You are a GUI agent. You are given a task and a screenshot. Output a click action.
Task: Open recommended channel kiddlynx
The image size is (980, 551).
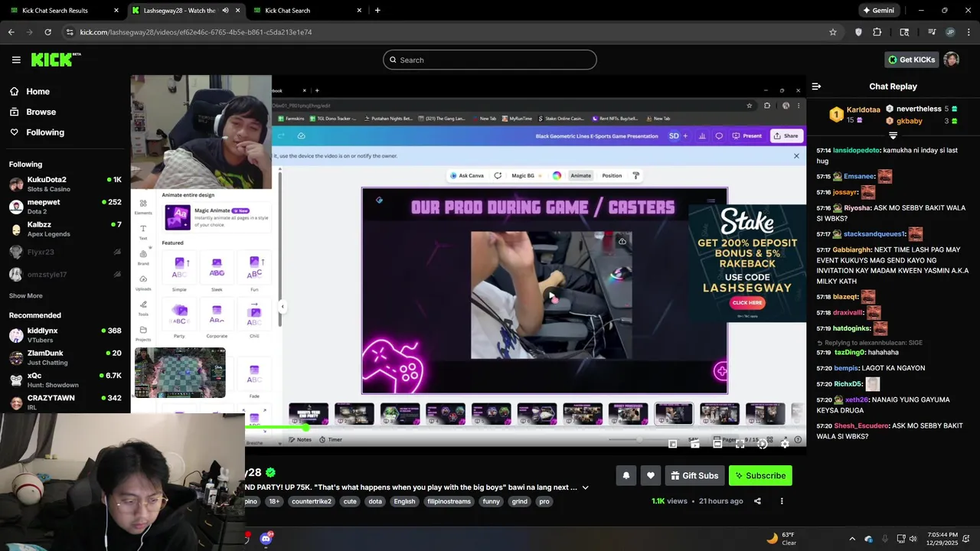[65, 335]
